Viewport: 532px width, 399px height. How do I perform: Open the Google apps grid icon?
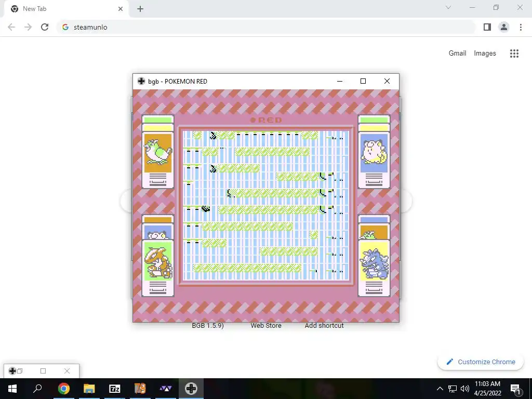514,54
